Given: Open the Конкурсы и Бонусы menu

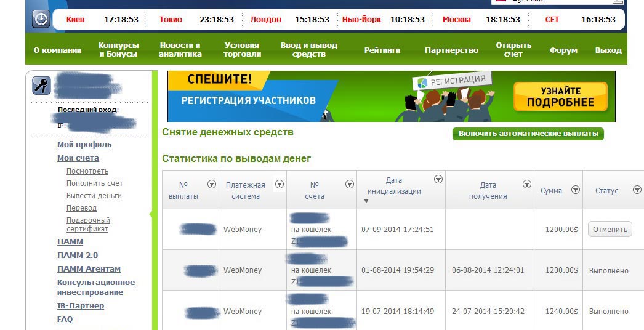Looking at the screenshot, I should (119, 49).
